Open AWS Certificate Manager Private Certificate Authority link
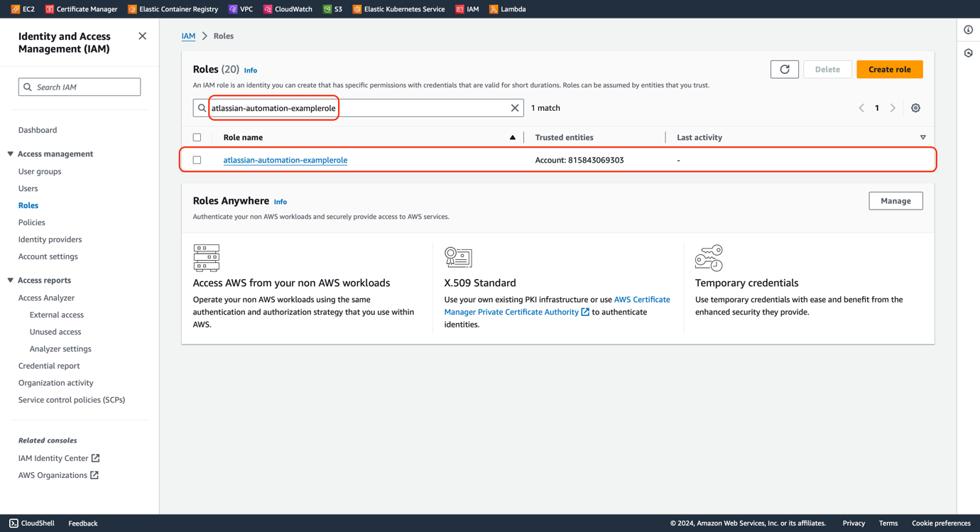The width and height of the screenshot is (980, 532). [557, 306]
